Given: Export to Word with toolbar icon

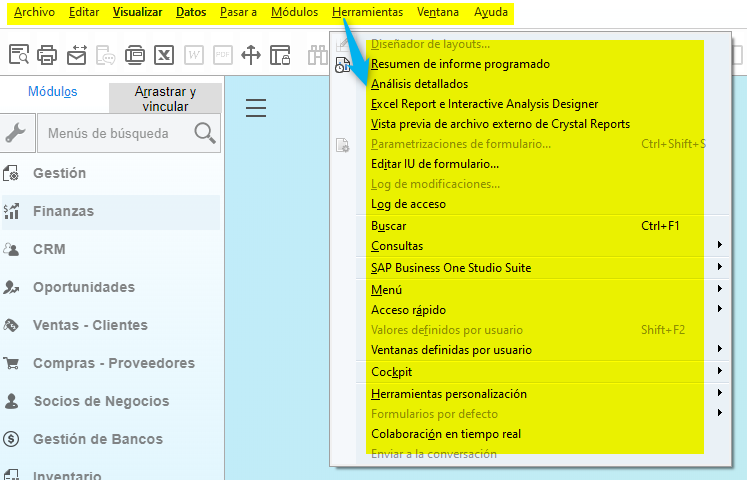Looking at the screenshot, I should pos(193,55).
